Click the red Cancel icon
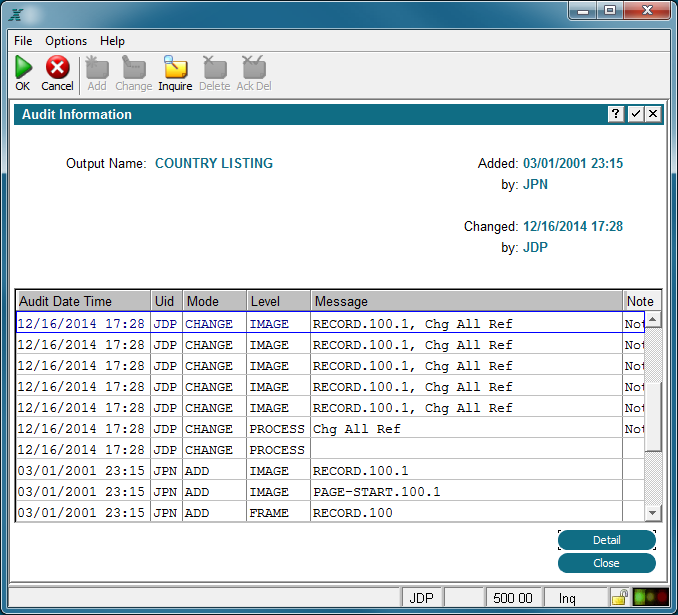 58,67
